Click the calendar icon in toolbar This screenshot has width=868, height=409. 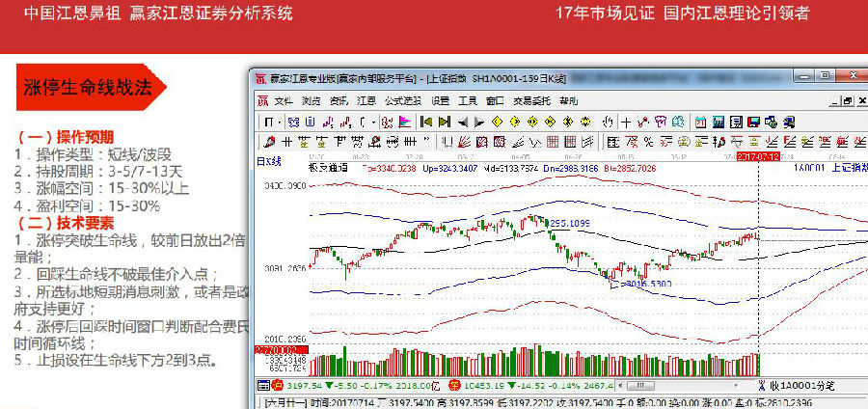[x=702, y=122]
